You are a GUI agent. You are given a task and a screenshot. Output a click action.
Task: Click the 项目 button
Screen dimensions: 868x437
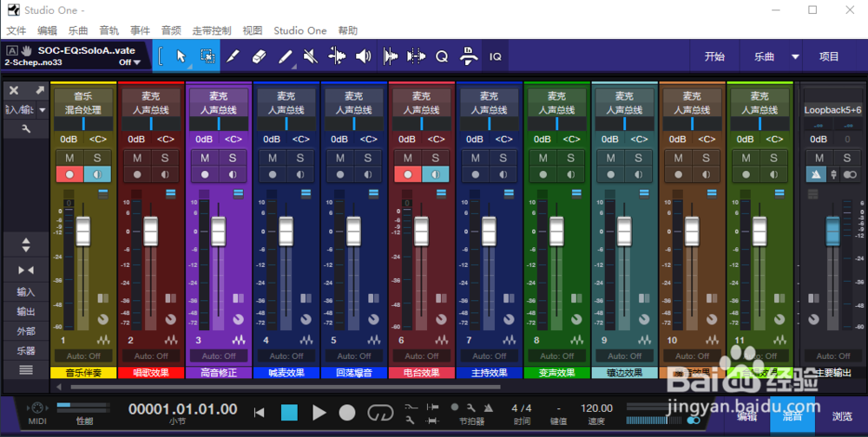pyautogui.click(x=829, y=56)
